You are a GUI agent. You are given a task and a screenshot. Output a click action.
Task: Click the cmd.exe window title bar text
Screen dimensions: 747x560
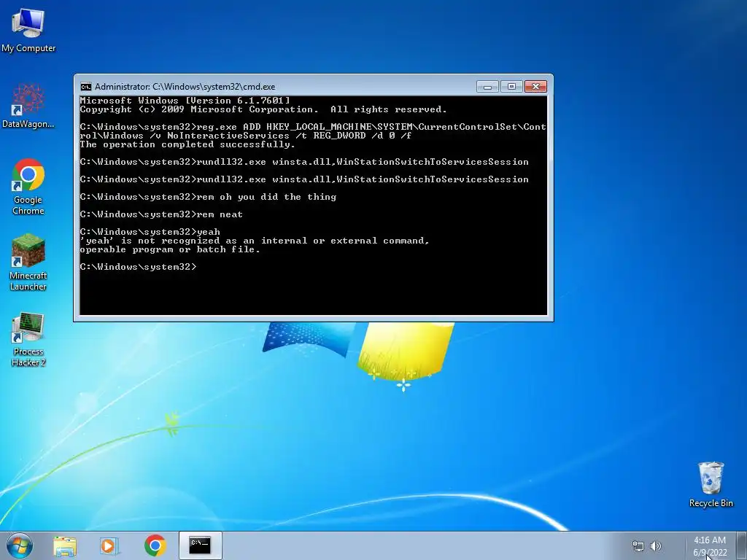185,87
